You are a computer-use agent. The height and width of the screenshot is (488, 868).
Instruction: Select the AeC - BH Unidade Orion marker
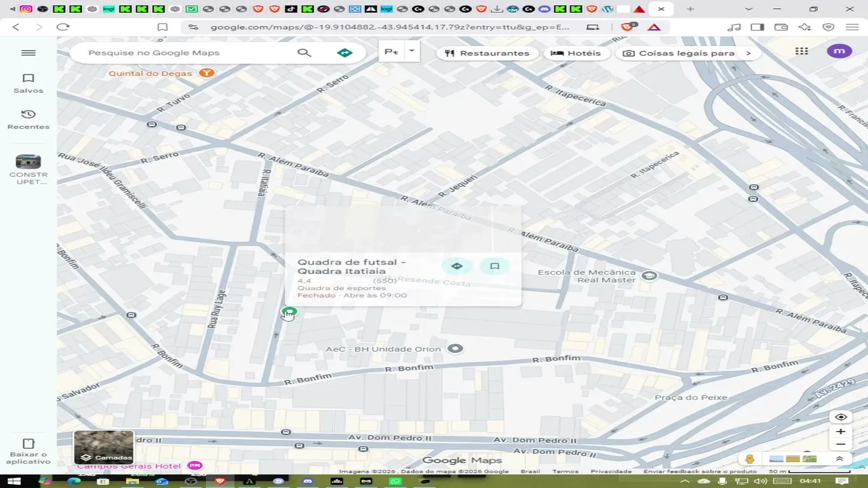(x=455, y=349)
